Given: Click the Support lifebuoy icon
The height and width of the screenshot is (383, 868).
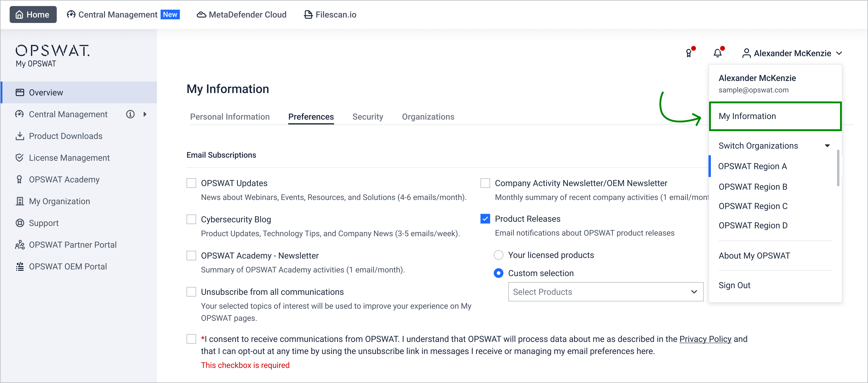Looking at the screenshot, I should [20, 223].
